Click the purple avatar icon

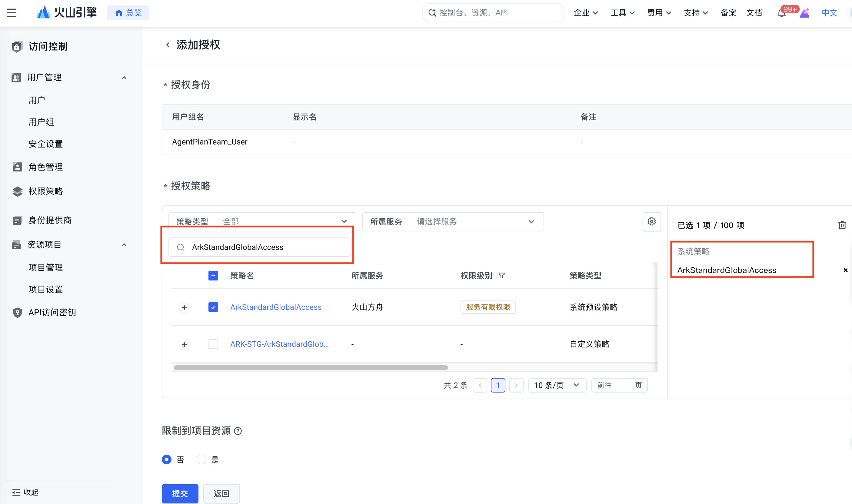[x=804, y=13]
